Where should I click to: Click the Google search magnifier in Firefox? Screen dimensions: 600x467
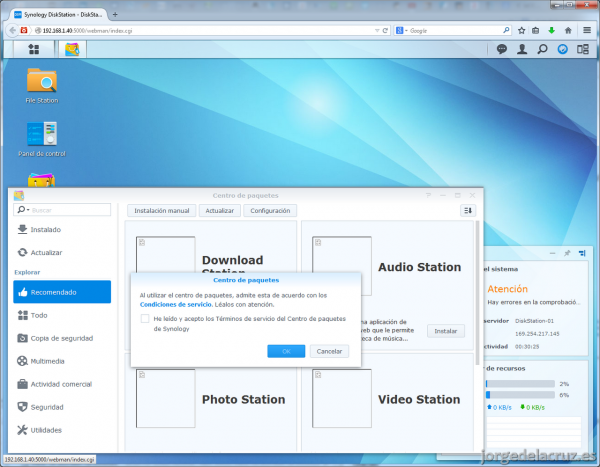[506, 30]
